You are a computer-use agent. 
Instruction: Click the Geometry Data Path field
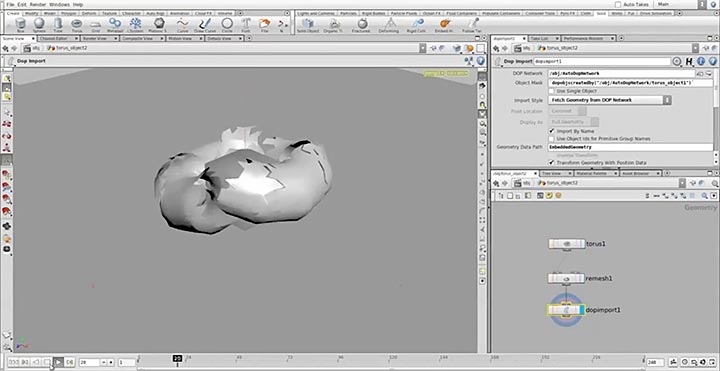click(630, 147)
